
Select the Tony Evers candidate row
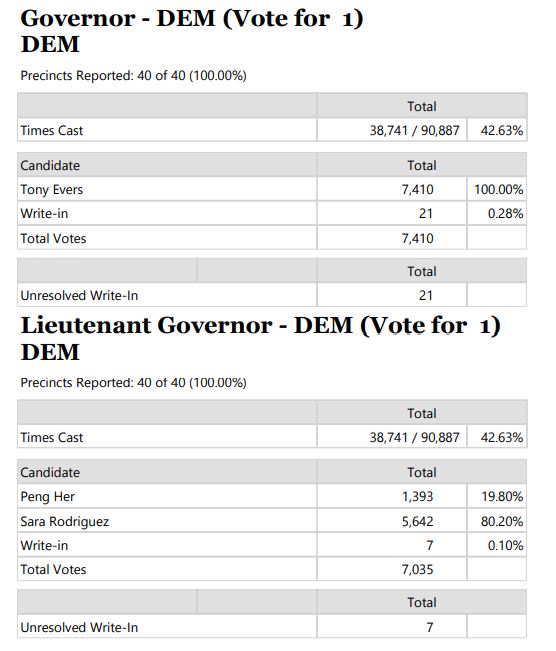point(272,189)
